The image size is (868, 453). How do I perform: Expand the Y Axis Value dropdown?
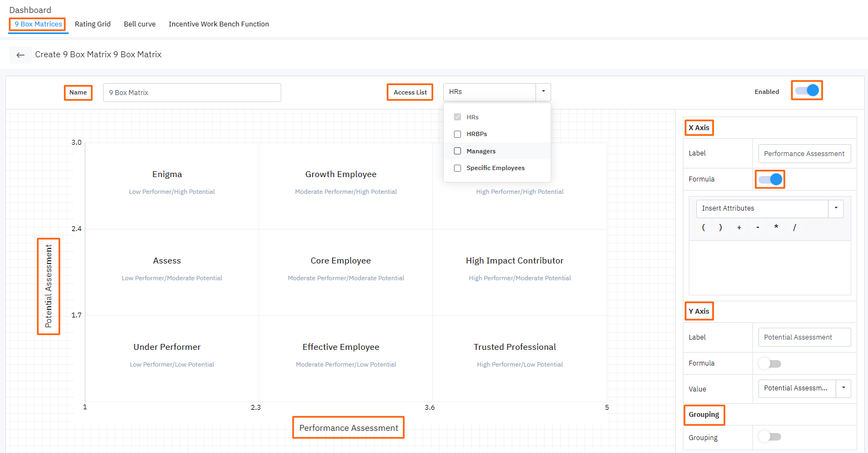click(843, 388)
